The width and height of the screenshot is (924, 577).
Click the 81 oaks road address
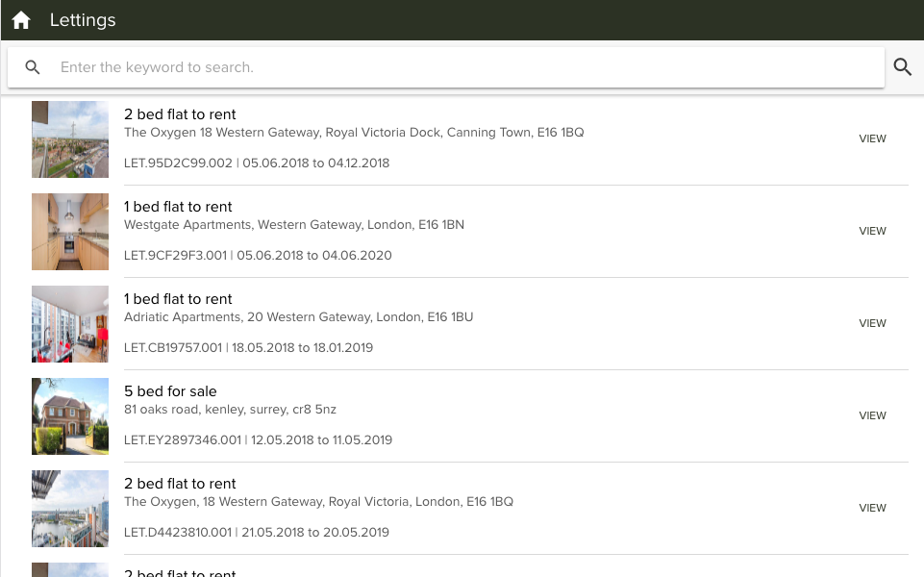tap(230, 410)
